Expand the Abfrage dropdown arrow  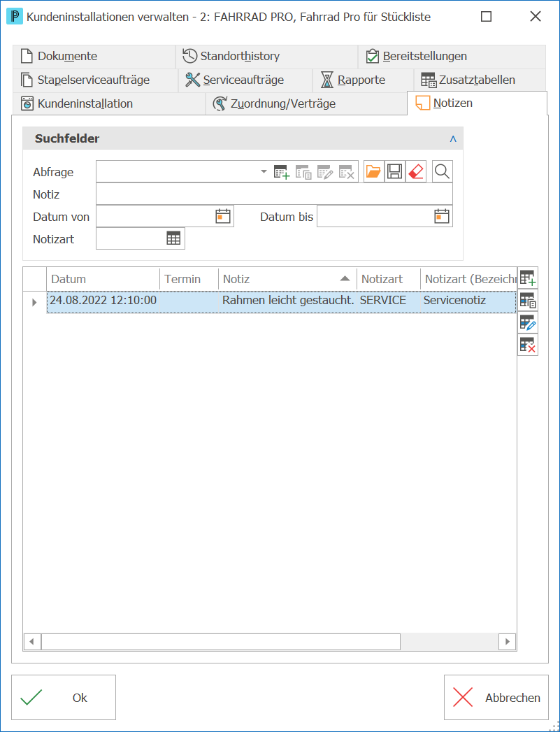[x=264, y=172]
